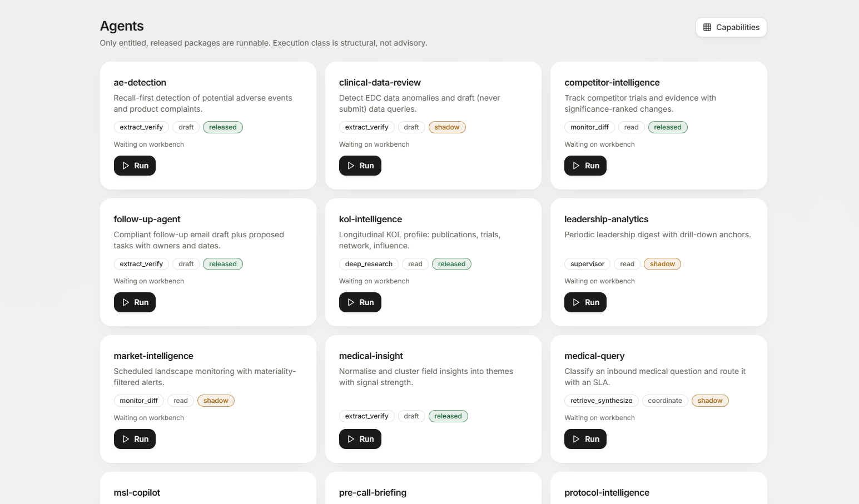The image size is (859, 504).
Task: Click "Waiting on workbench" under medical-query
Action: click(599, 418)
